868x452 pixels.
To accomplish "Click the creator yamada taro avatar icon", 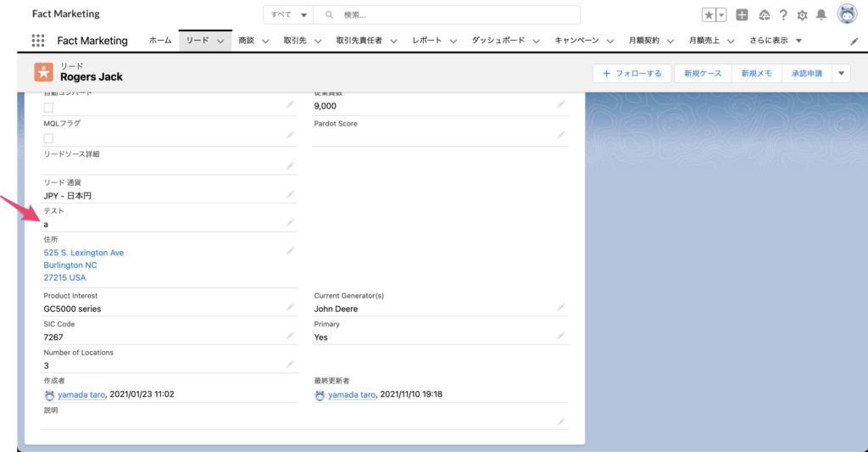I will click(x=49, y=395).
